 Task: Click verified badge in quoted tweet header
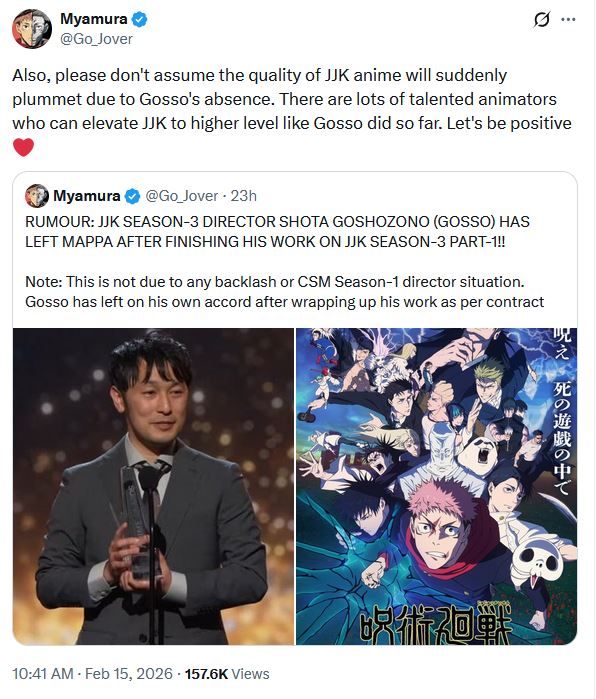[x=132, y=196]
